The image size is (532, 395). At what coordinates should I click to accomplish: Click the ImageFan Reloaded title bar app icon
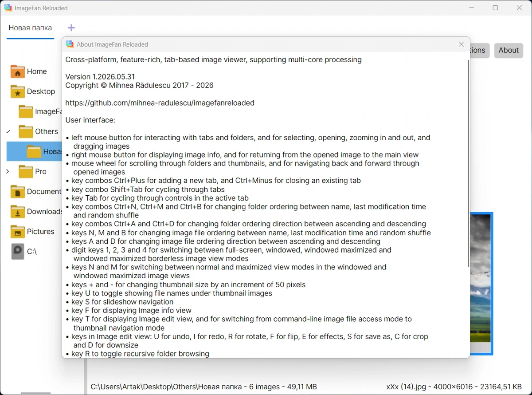pyautogui.click(x=8, y=8)
